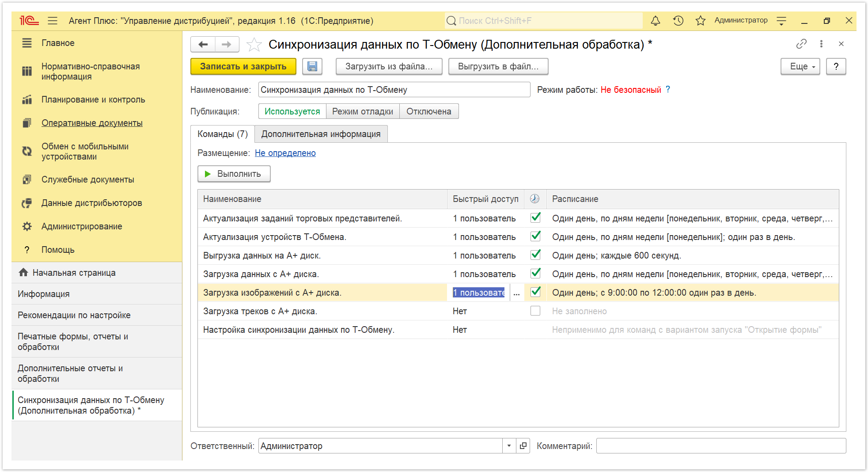The image size is (868, 472).
Task: Expand the Еще dropdown menu
Action: pyautogui.click(x=800, y=66)
